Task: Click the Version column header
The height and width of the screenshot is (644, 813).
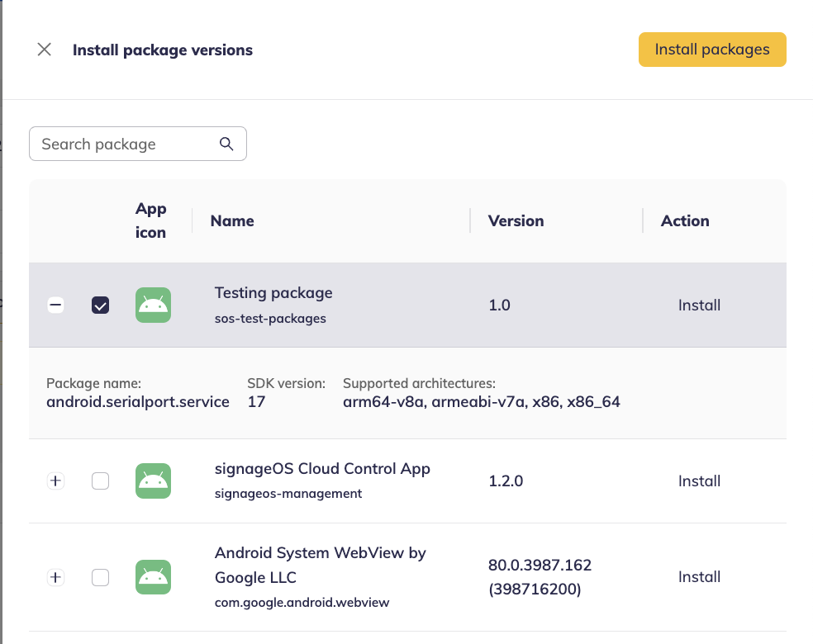Action: pyautogui.click(x=516, y=221)
